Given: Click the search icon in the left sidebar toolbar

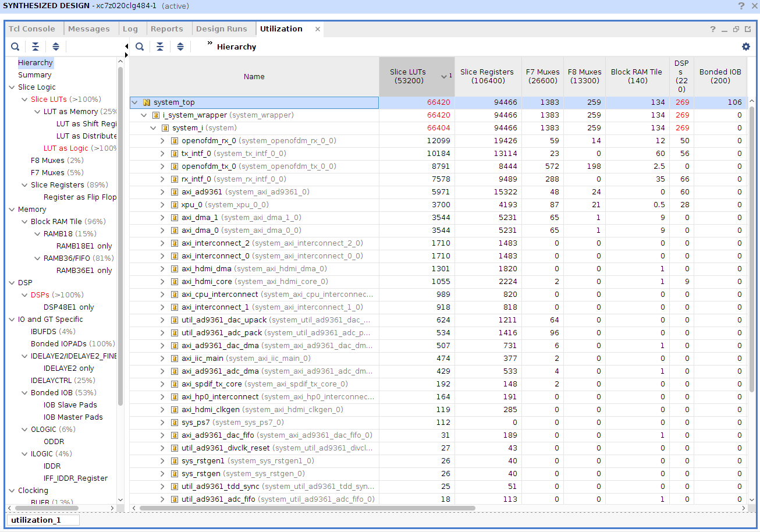Looking at the screenshot, I should point(15,47).
